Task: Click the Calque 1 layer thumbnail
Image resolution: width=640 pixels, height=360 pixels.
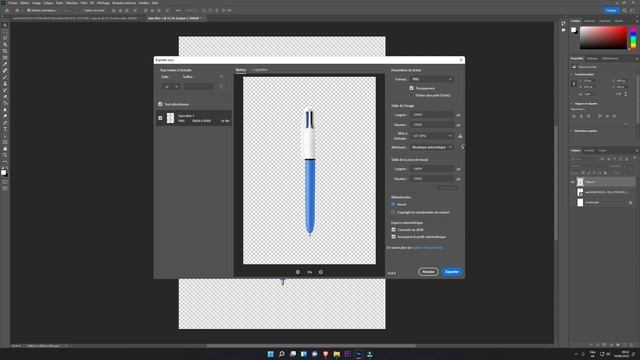Action: [580, 182]
